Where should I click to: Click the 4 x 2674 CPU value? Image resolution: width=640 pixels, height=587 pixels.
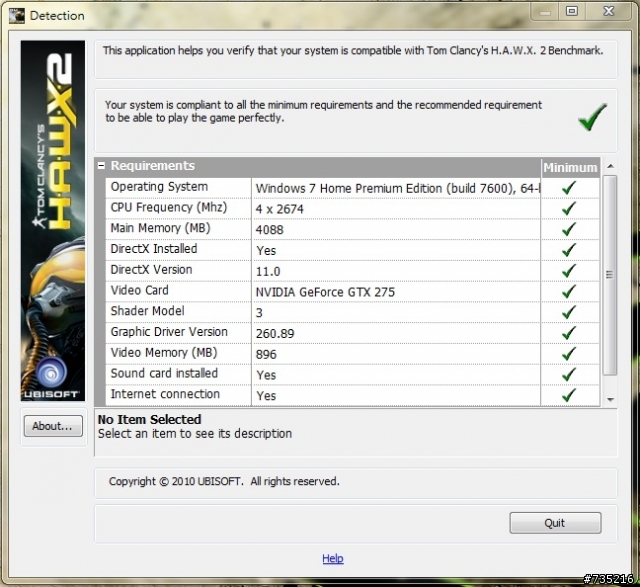280,209
